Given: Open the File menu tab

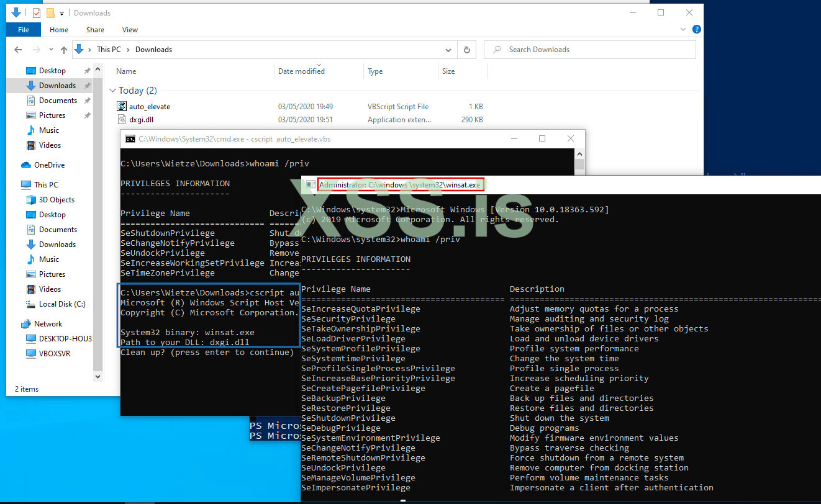Looking at the screenshot, I should click(24, 30).
